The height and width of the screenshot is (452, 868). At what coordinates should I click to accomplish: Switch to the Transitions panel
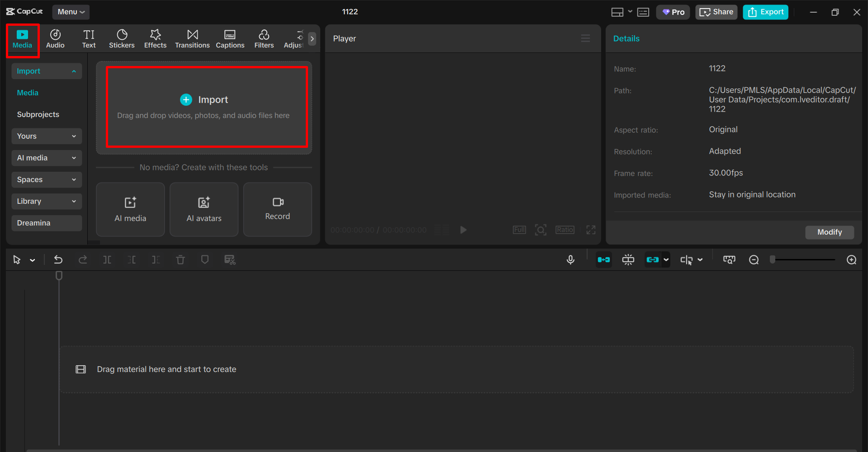(192, 38)
